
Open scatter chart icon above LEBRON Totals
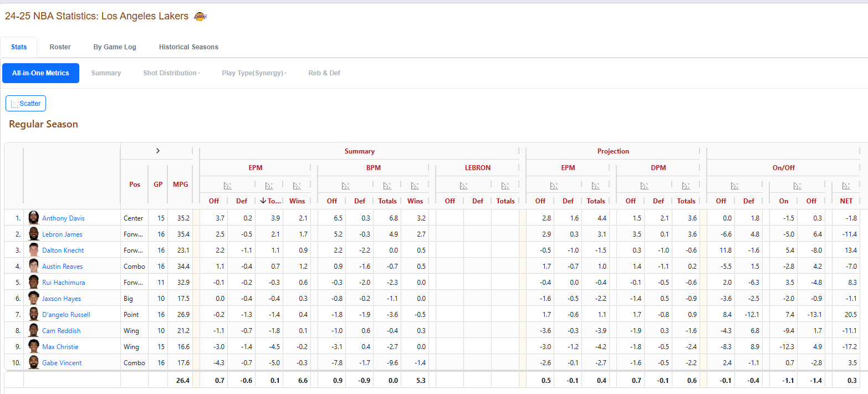(506, 186)
